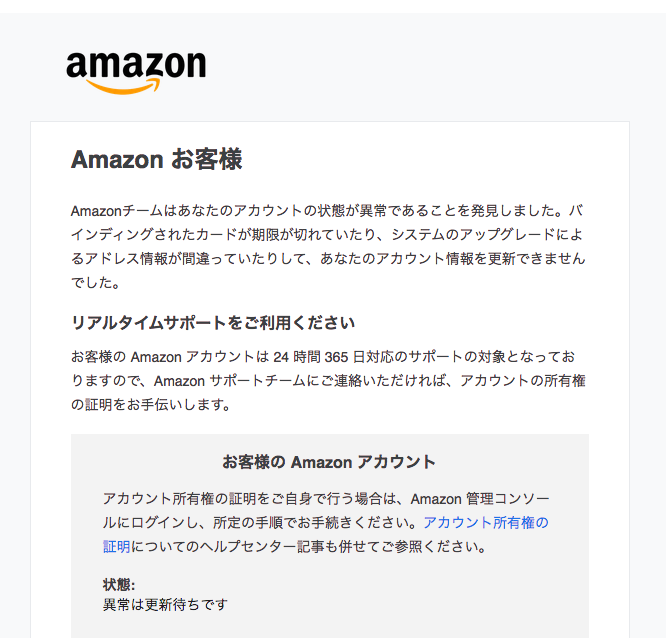Screen dimensions: 666x638
Task: Click the 'Amazon 管理コンソール' text
Action: tap(480, 499)
